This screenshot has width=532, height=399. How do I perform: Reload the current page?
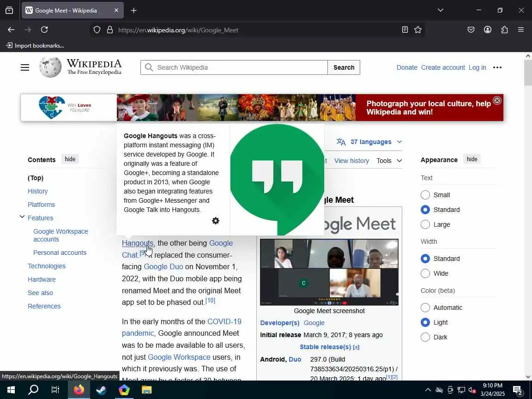(44, 30)
